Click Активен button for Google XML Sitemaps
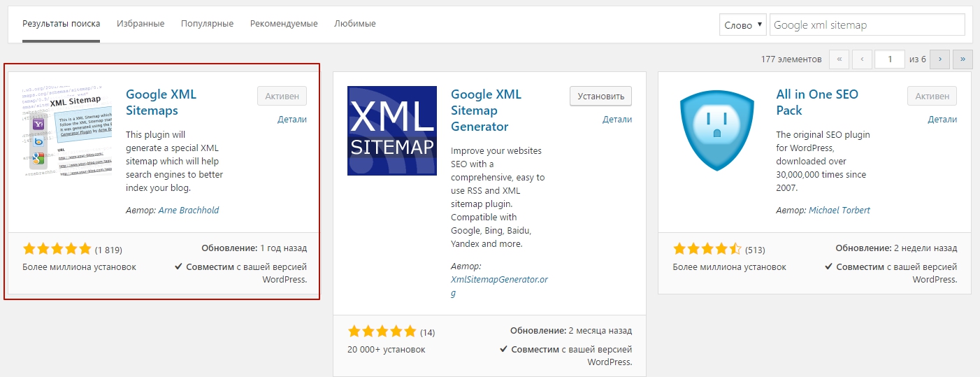The image size is (980, 377). click(x=282, y=96)
